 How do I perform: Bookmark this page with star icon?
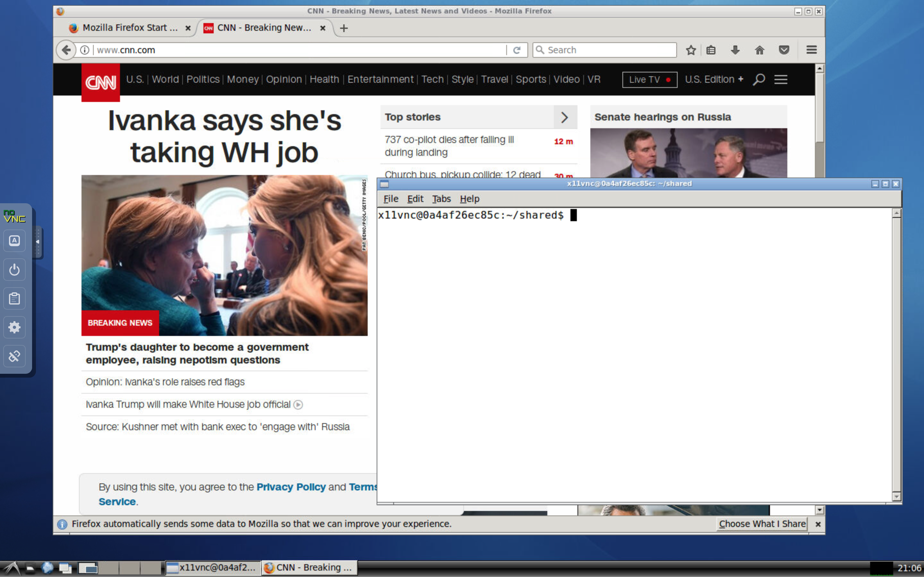click(691, 50)
